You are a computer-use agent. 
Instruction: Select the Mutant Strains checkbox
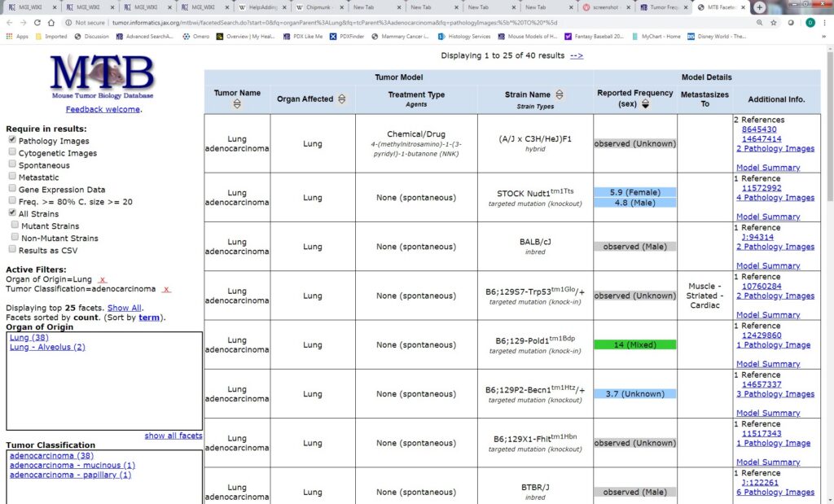tap(15, 225)
